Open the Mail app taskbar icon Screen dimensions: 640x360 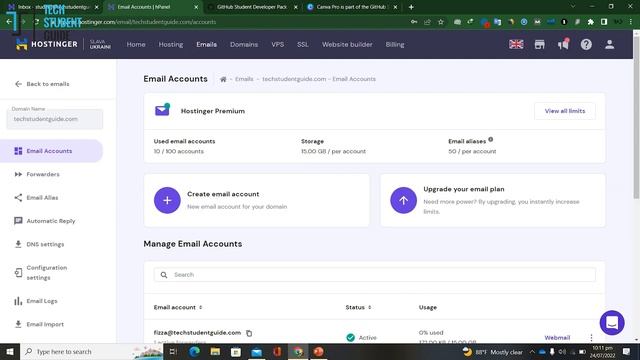tap(256, 351)
